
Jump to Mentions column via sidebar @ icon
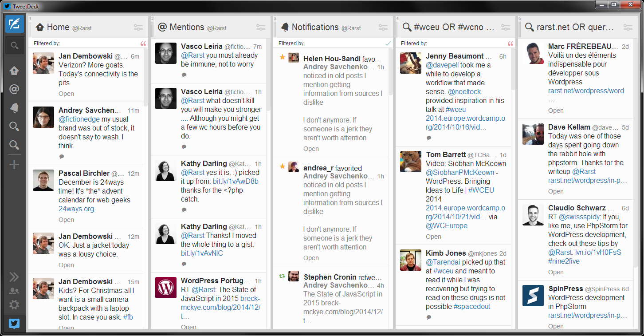pos(14,89)
